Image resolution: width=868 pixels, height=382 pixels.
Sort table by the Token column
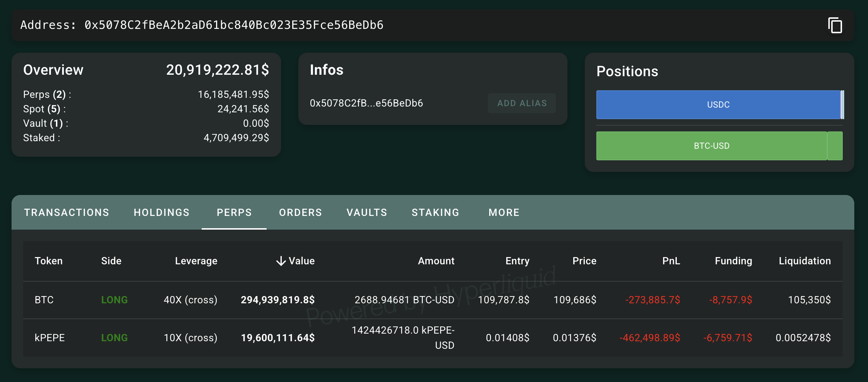(49, 261)
